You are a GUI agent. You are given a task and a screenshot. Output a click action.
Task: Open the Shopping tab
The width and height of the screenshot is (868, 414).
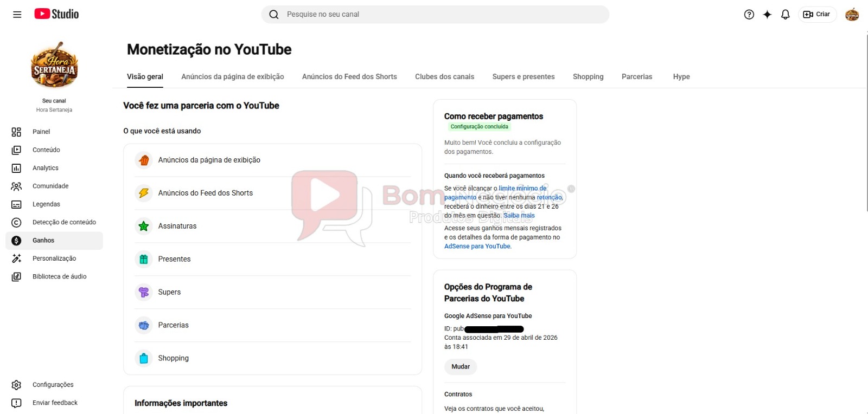tap(588, 76)
